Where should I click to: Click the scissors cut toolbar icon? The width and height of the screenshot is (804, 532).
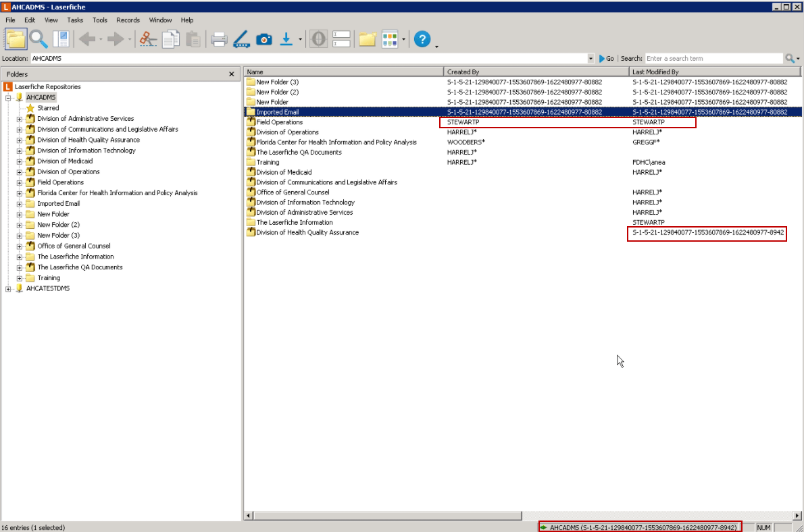coord(147,39)
